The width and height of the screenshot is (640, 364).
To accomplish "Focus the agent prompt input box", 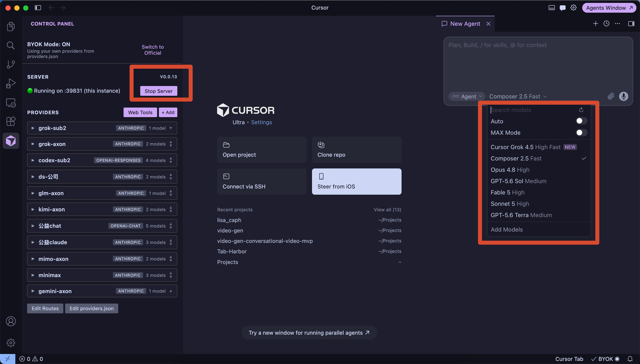I will click(x=538, y=64).
